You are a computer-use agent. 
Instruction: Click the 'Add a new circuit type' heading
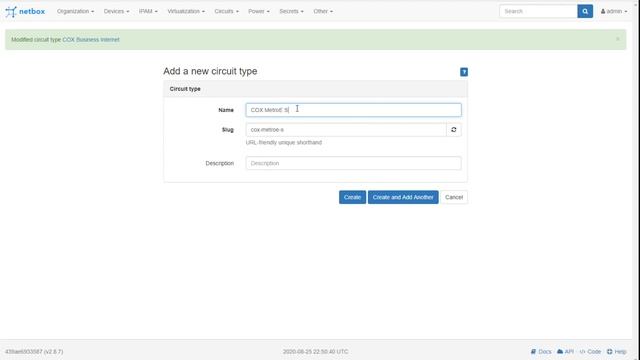coord(210,71)
